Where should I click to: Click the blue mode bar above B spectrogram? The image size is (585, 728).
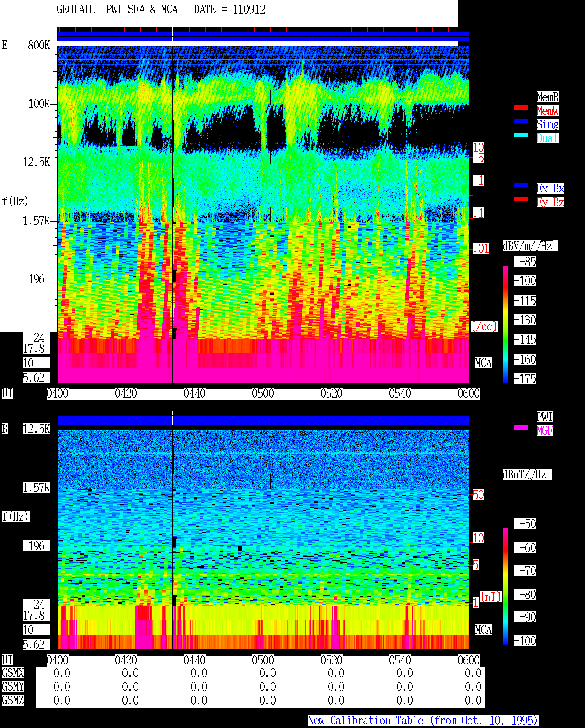click(x=263, y=420)
